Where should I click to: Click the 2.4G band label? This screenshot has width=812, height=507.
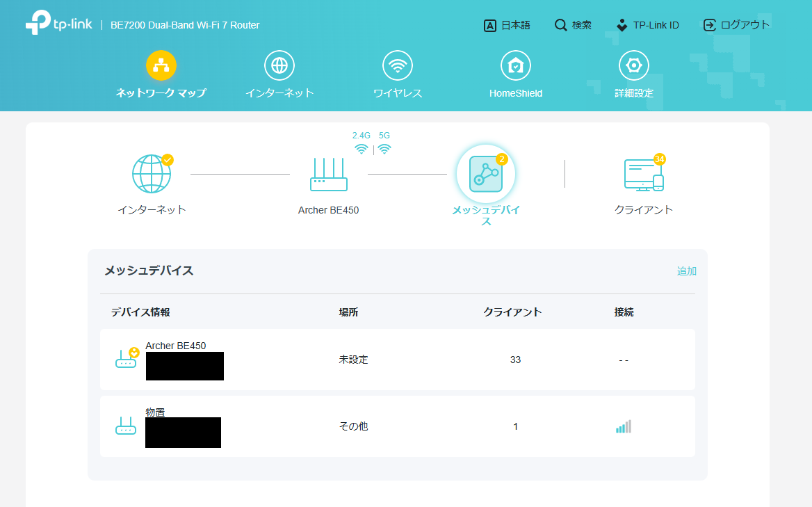[x=362, y=136]
